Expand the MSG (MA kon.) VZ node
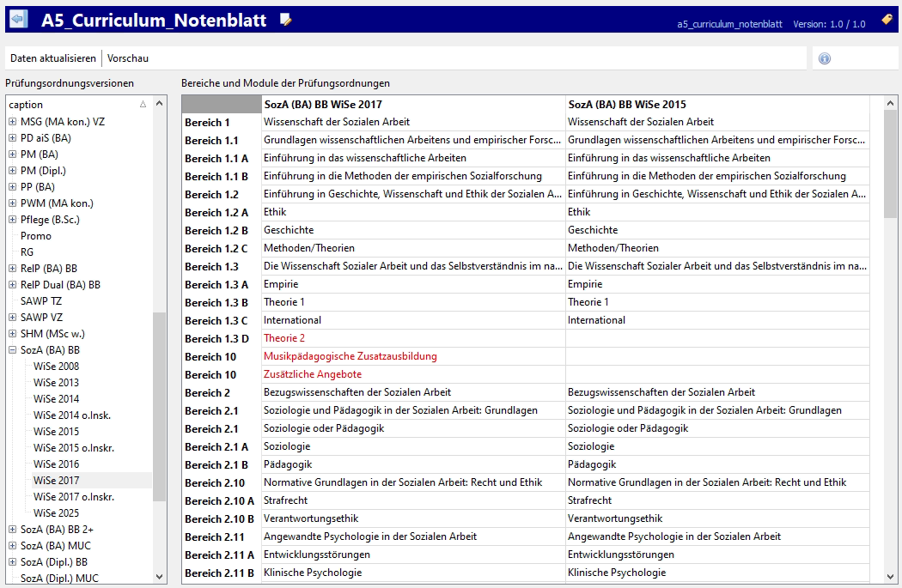The height and width of the screenshot is (588, 902). pos(12,122)
